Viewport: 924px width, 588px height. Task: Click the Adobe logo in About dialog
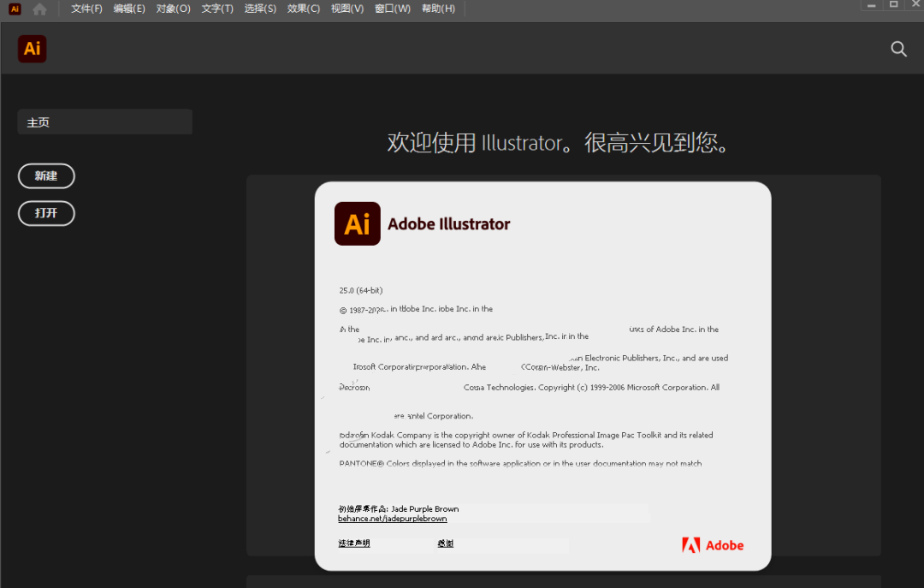tap(713, 545)
